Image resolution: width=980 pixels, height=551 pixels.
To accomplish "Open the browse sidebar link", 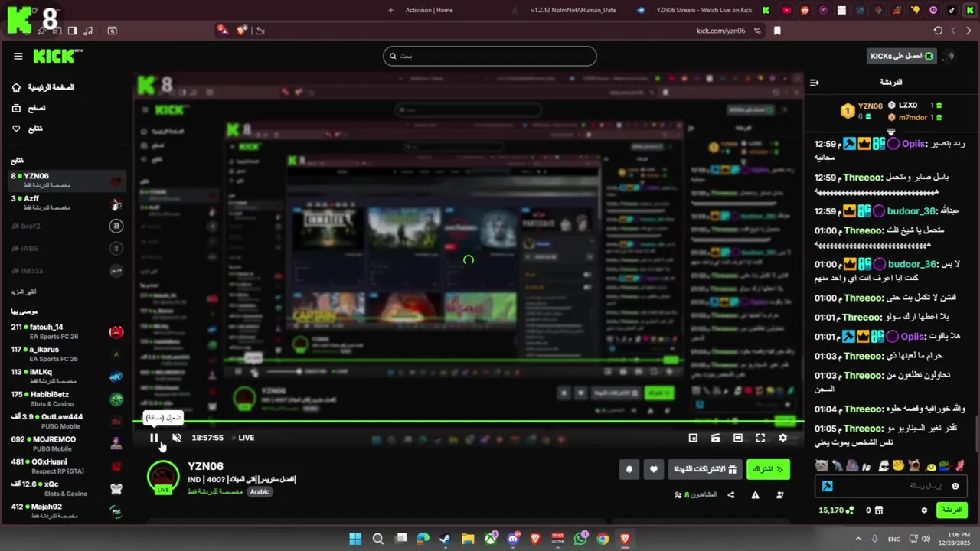I will (29, 108).
